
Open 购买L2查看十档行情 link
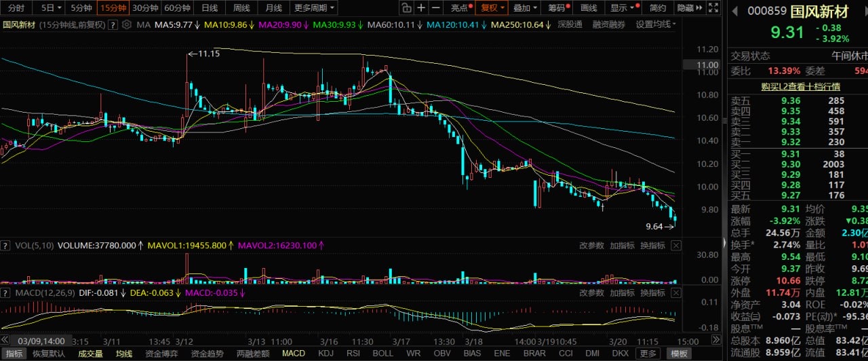point(800,86)
